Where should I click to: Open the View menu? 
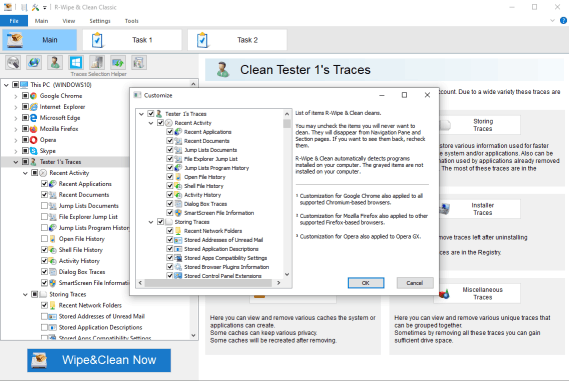(x=69, y=21)
